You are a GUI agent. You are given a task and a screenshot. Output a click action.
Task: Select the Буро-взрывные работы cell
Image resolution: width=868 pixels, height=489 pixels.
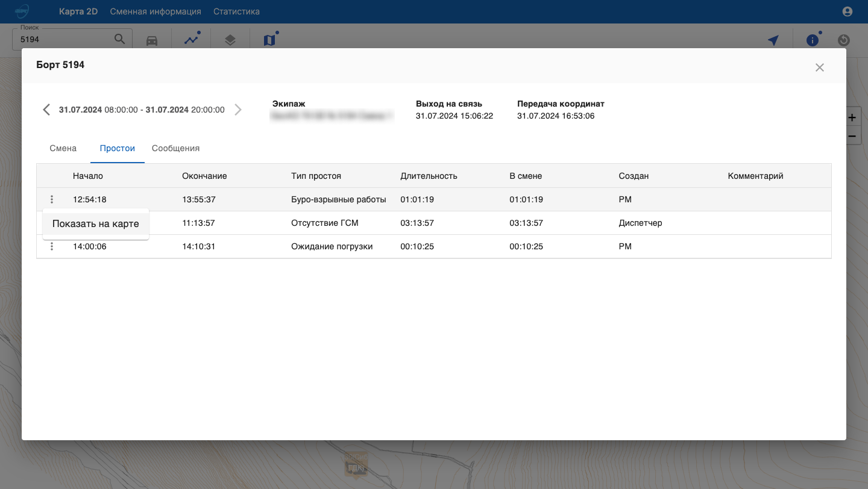(338, 199)
